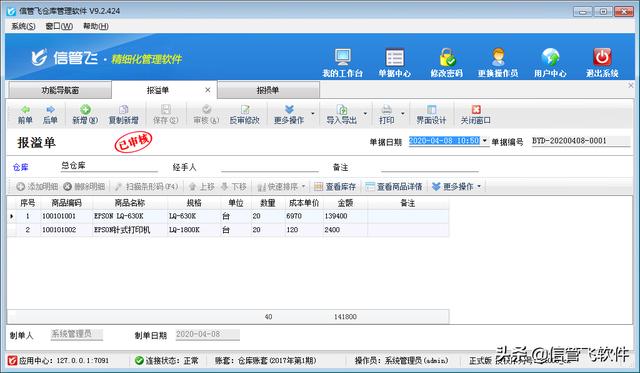Click 扫描条形码 barcode scan button
This screenshot has width=640, height=373.
coord(147,186)
